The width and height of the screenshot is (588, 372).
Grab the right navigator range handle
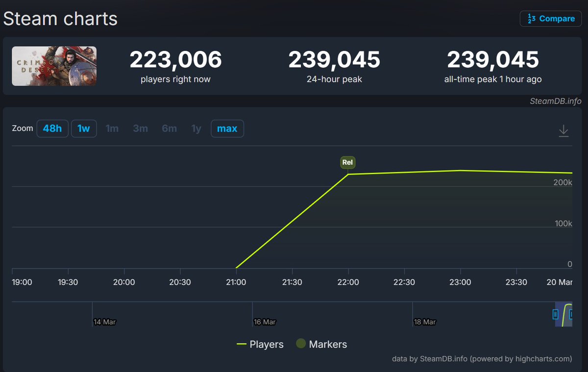coord(571,314)
